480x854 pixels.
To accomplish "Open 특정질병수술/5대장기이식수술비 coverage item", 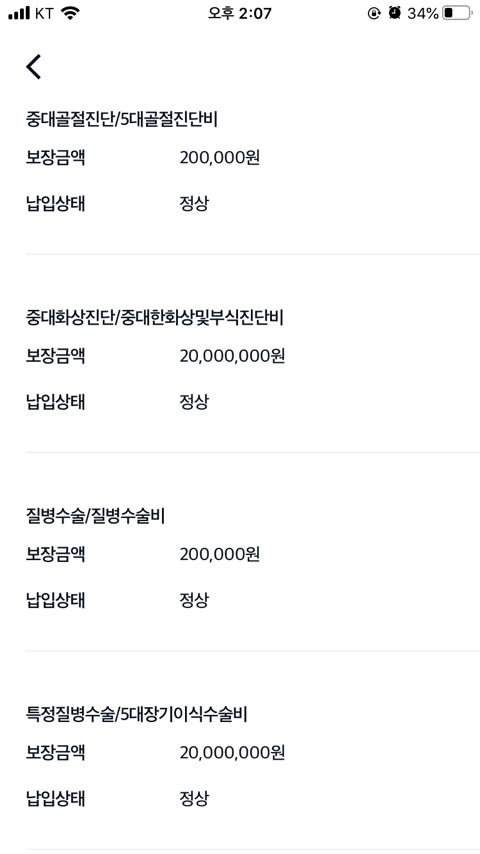I will (137, 714).
